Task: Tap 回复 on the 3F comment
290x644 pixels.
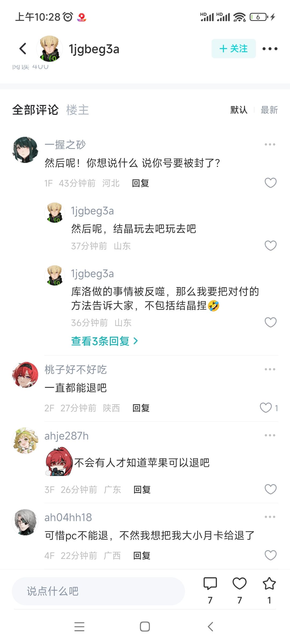Action: pyautogui.click(x=142, y=490)
